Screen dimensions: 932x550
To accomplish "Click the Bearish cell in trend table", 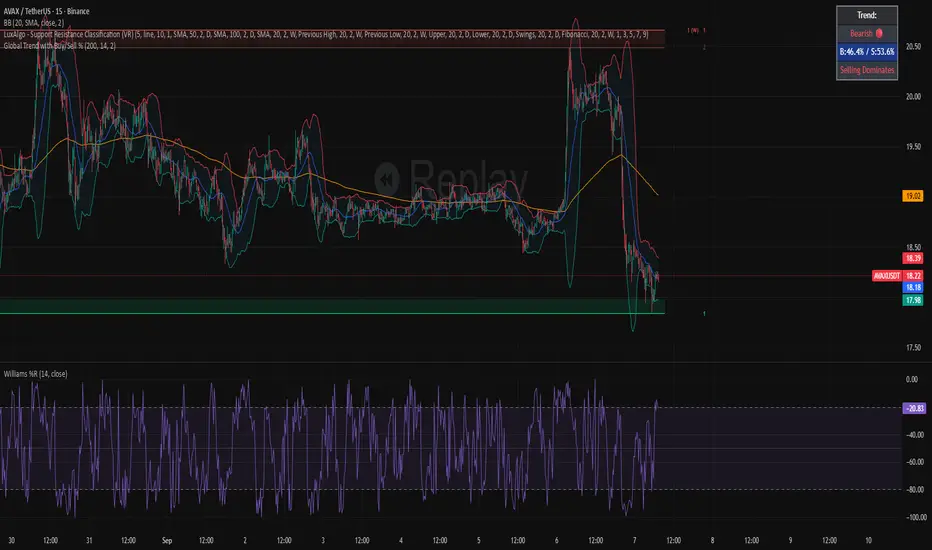I will point(867,33).
